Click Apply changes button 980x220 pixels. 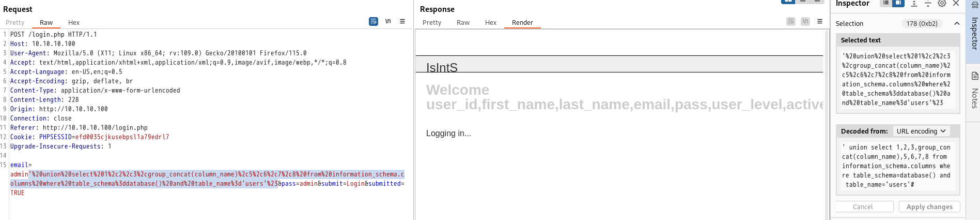(x=929, y=207)
